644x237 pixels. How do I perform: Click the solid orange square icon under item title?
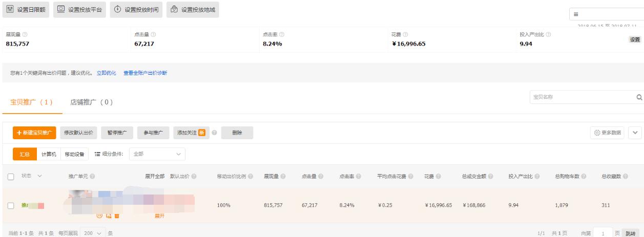pos(117,216)
